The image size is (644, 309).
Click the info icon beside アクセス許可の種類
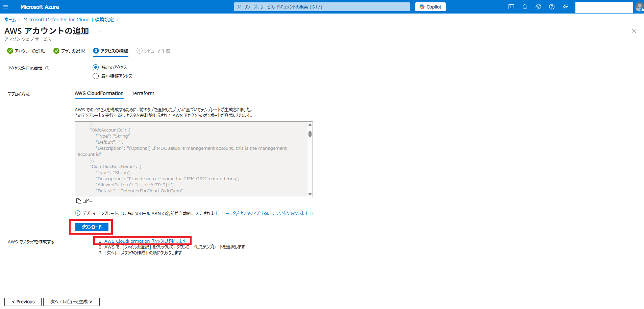(47, 68)
